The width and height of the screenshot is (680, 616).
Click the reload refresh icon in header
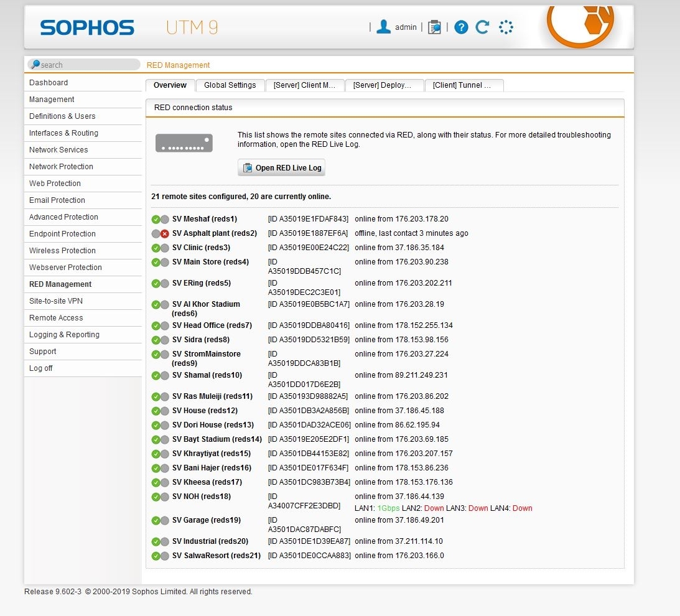click(x=482, y=27)
